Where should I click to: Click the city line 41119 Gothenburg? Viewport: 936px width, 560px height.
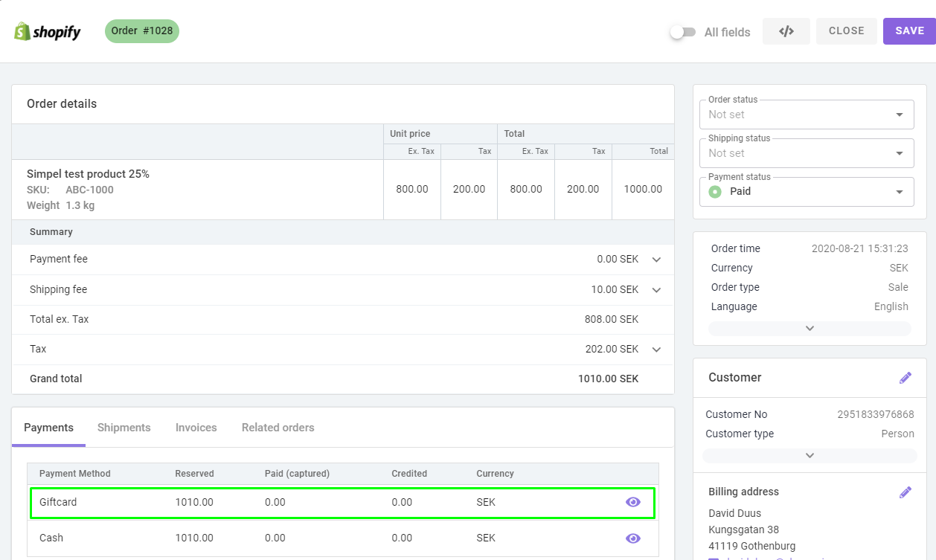(x=751, y=547)
